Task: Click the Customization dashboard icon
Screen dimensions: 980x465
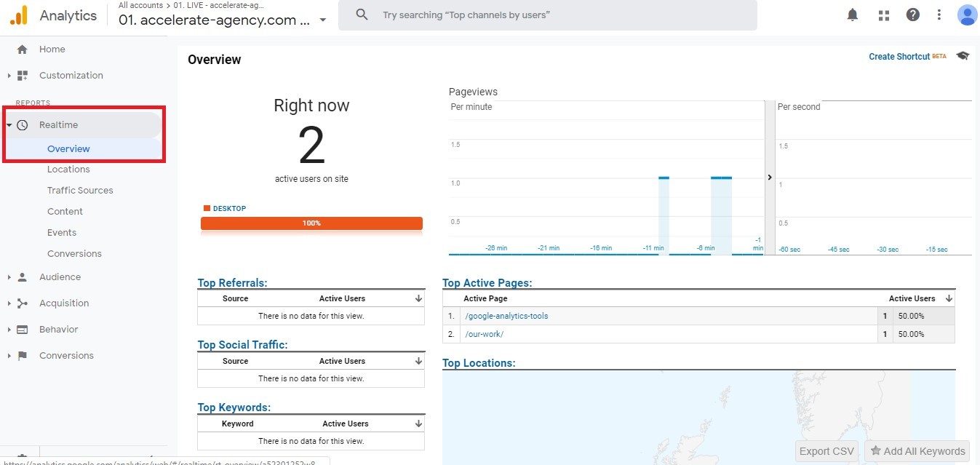Action: click(x=22, y=76)
